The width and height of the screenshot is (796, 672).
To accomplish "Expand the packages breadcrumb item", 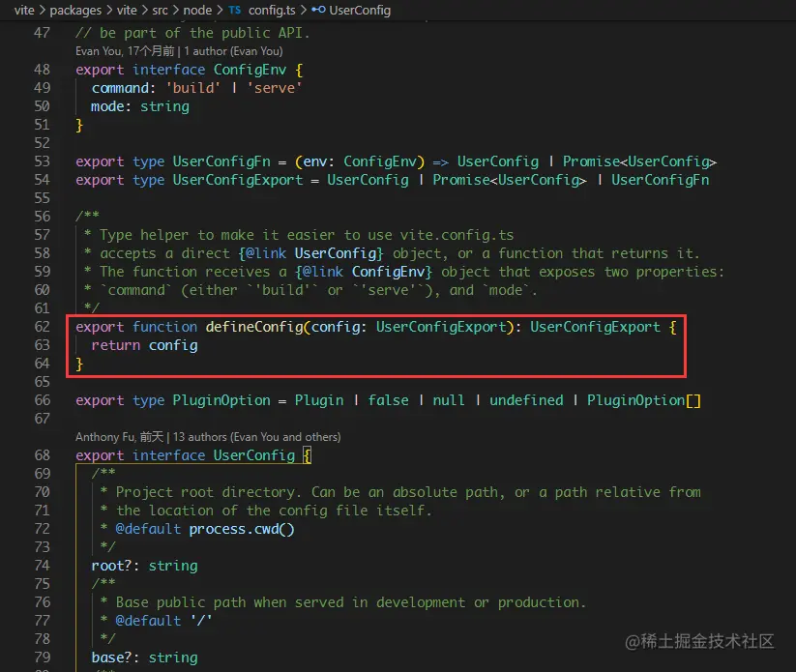I will click(x=75, y=11).
